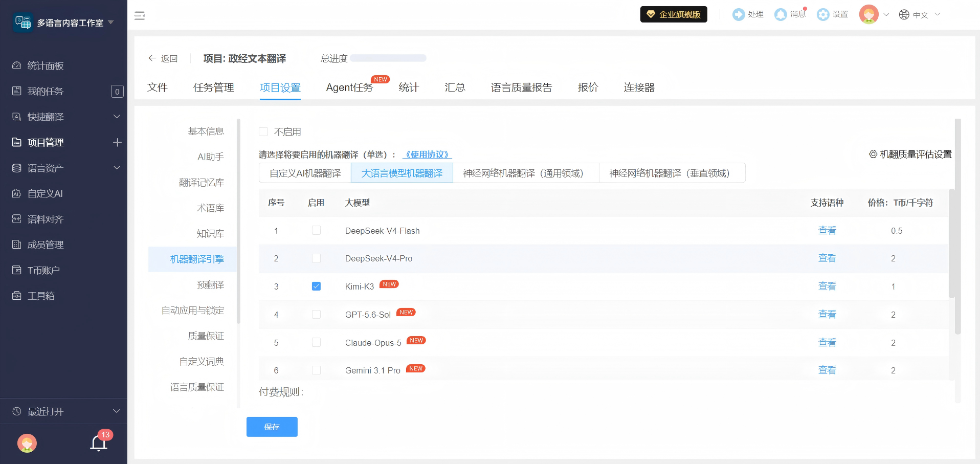
Task: Select 神经网络机器翻译（垂直领域） option
Action: point(672,173)
